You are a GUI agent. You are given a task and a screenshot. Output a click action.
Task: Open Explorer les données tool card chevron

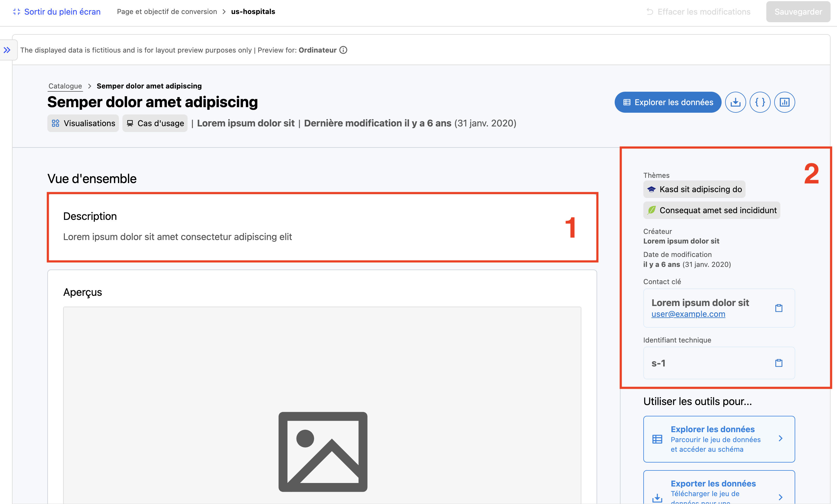[x=780, y=439]
